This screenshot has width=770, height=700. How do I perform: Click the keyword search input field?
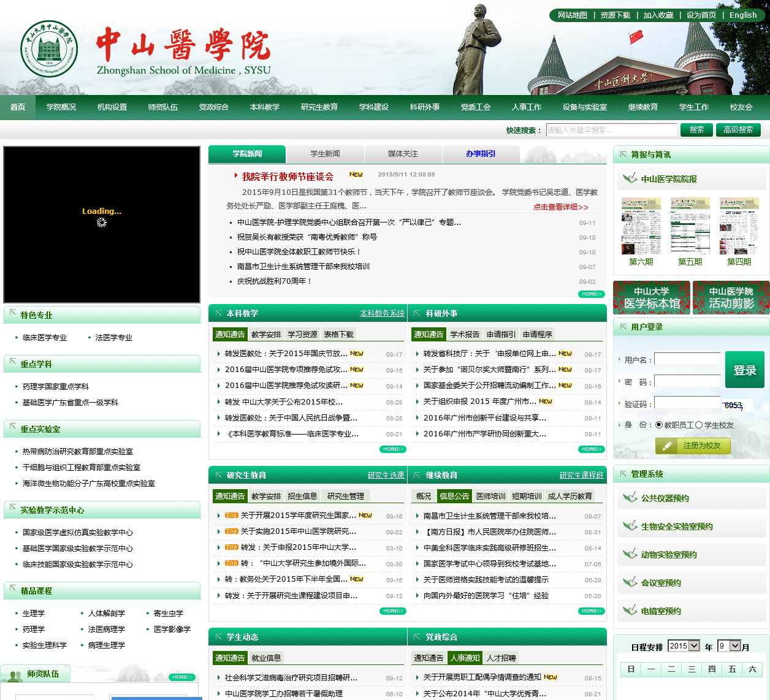(x=611, y=130)
